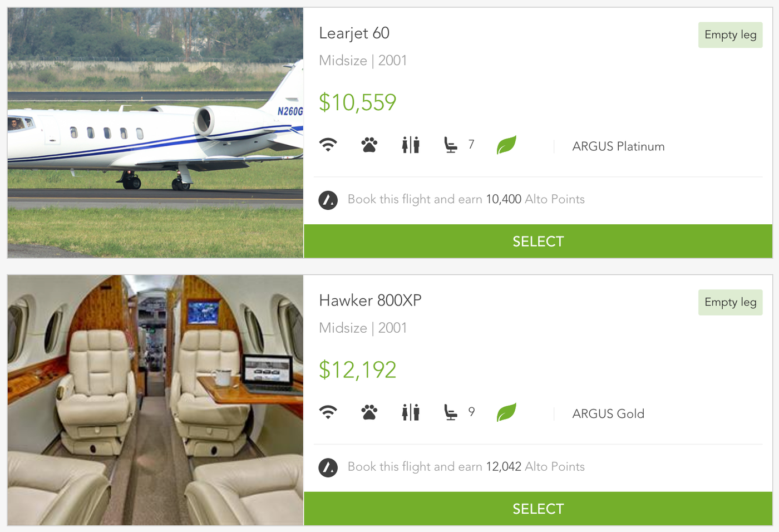Click the Learjet 60 aircraft title

tap(354, 33)
